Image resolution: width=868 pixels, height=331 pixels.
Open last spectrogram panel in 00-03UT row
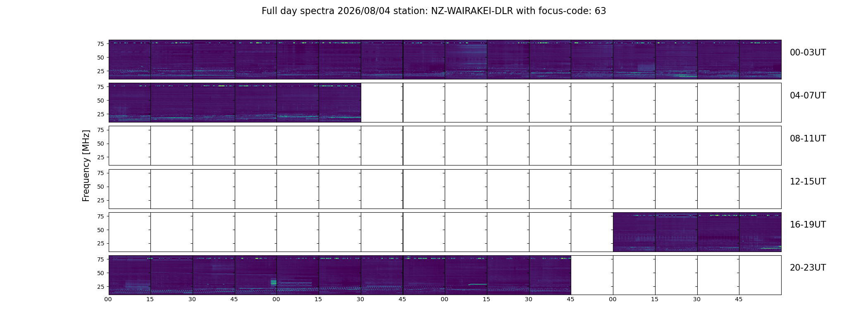(760, 60)
